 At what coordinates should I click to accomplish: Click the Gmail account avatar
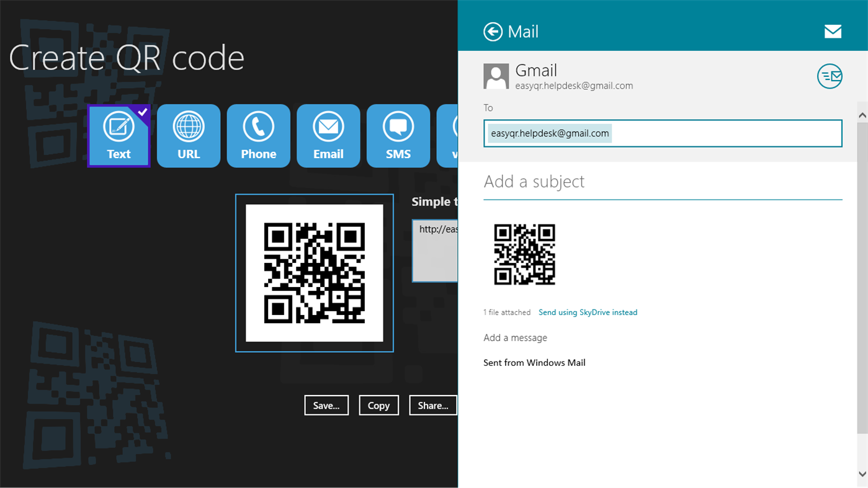pyautogui.click(x=496, y=76)
